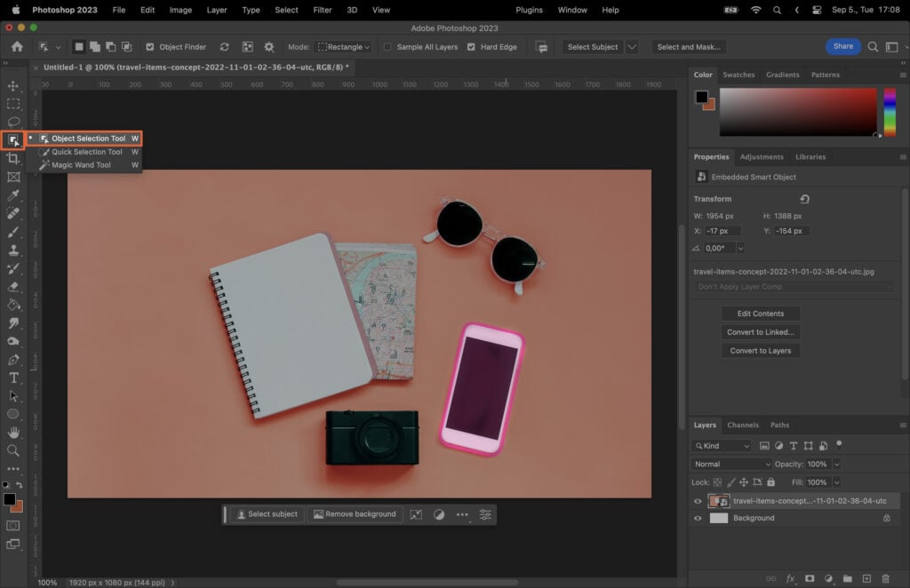Viewport: 910px width, 588px height.
Task: Select the Lasso tool
Action: pos(13,122)
